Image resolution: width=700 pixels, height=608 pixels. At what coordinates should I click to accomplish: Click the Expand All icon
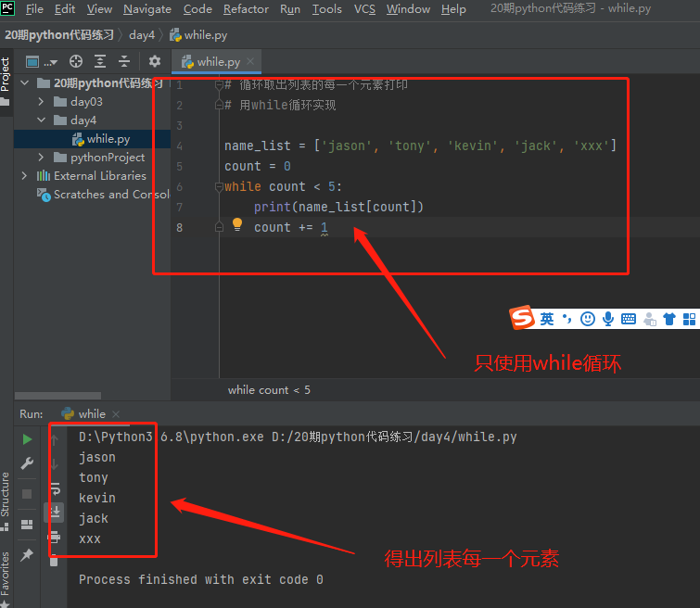coord(100,61)
